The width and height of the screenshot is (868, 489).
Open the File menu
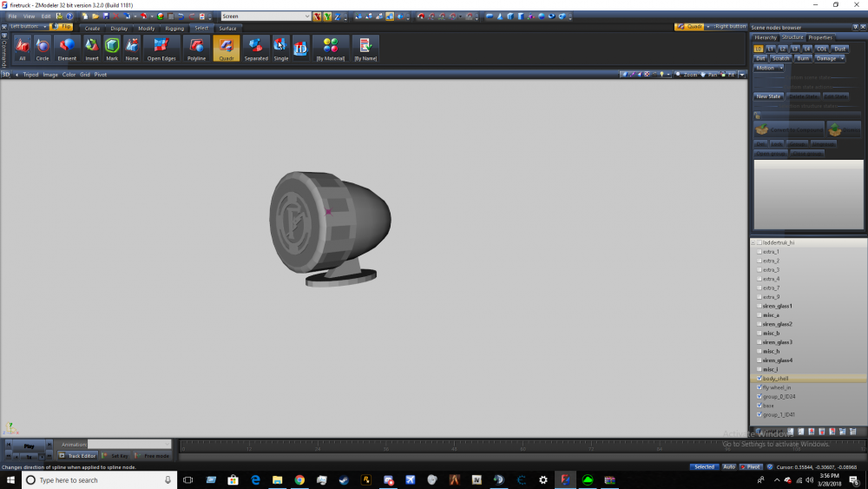(13, 17)
